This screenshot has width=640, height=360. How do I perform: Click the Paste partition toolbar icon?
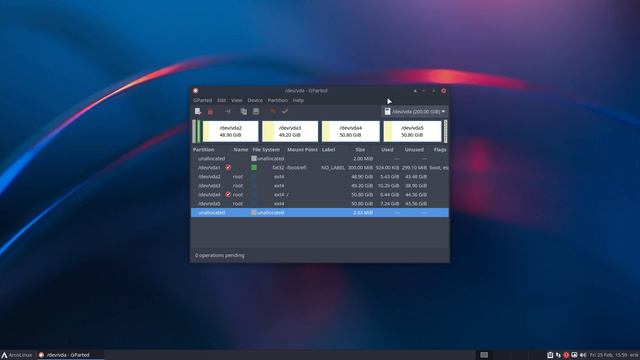256,111
